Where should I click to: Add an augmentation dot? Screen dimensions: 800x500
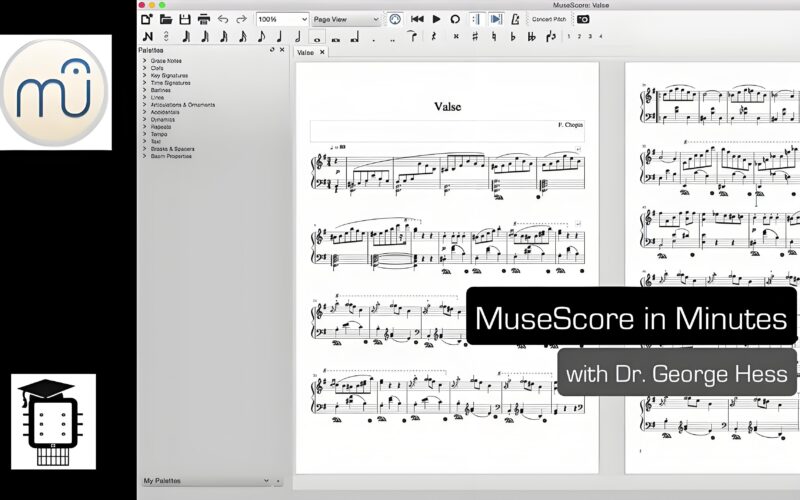[373, 39]
